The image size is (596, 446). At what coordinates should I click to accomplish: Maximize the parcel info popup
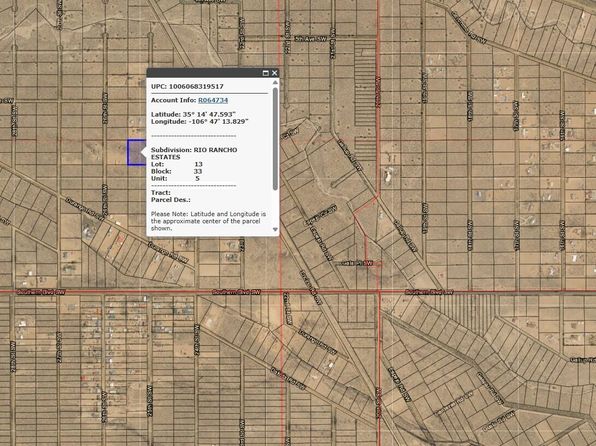coord(266,73)
